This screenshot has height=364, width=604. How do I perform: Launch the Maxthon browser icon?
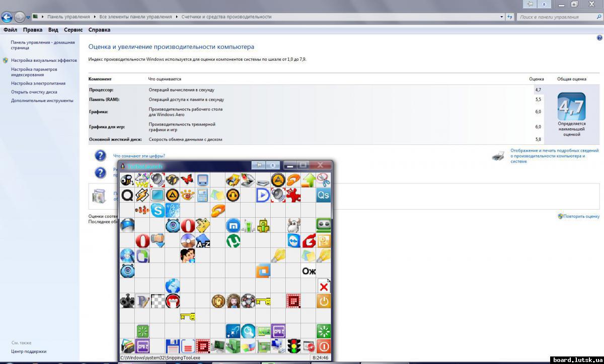pyautogui.click(x=233, y=225)
